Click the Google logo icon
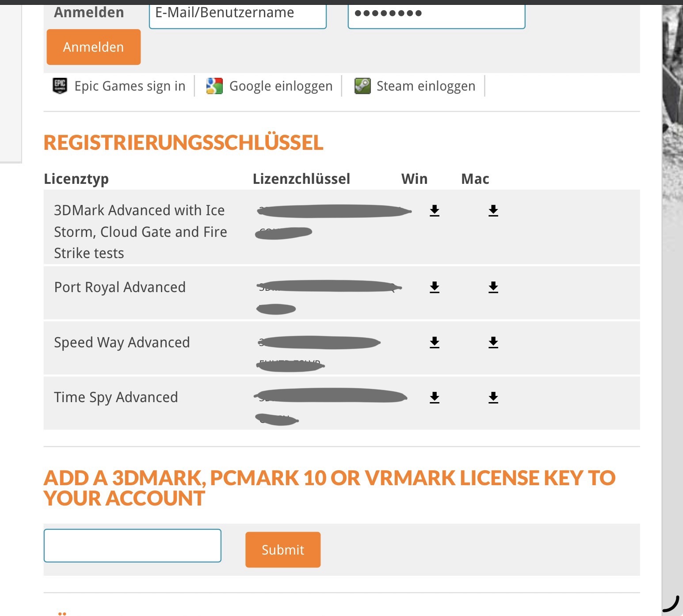This screenshot has height=616, width=683. click(x=214, y=86)
